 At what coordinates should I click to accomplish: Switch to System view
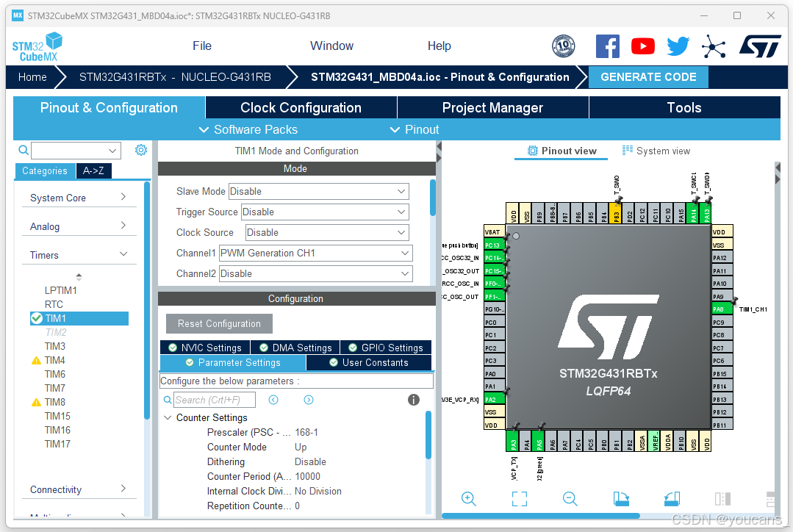point(656,151)
